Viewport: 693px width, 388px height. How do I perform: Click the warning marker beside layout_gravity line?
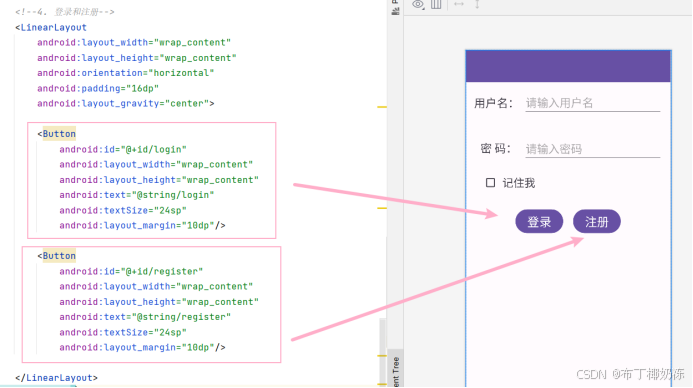[x=382, y=107]
